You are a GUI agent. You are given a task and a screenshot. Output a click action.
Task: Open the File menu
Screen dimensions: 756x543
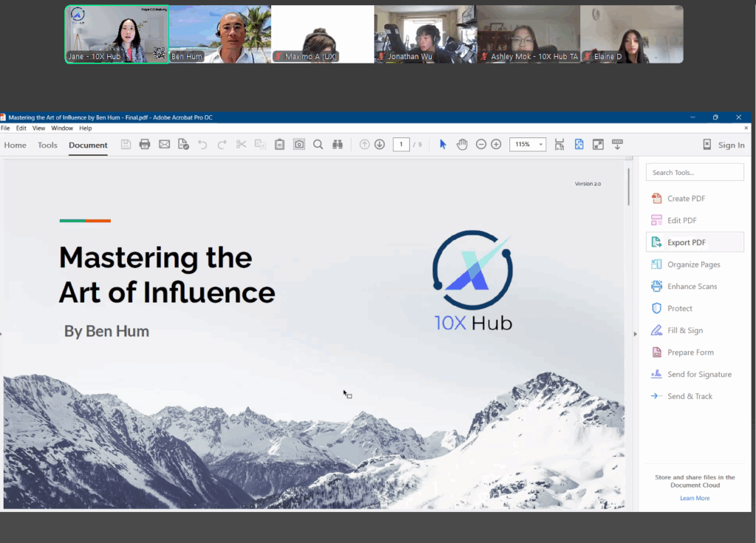[5, 128]
